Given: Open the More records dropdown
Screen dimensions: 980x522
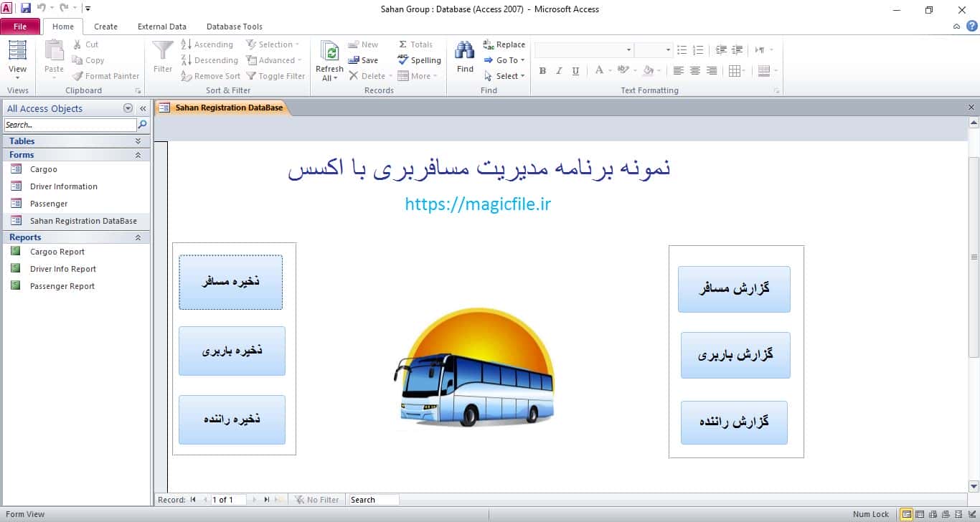Looking at the screenshot, I should [x=417, y=76].
